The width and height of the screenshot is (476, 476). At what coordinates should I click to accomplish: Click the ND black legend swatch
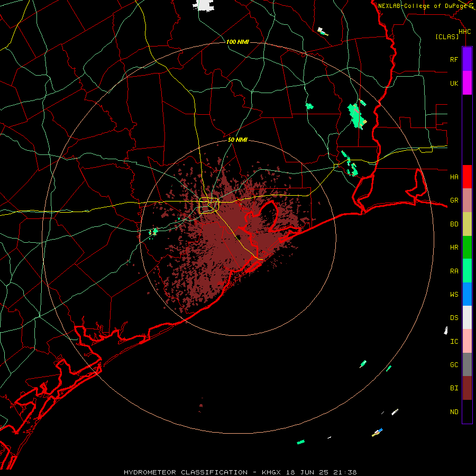click(467, 411)
